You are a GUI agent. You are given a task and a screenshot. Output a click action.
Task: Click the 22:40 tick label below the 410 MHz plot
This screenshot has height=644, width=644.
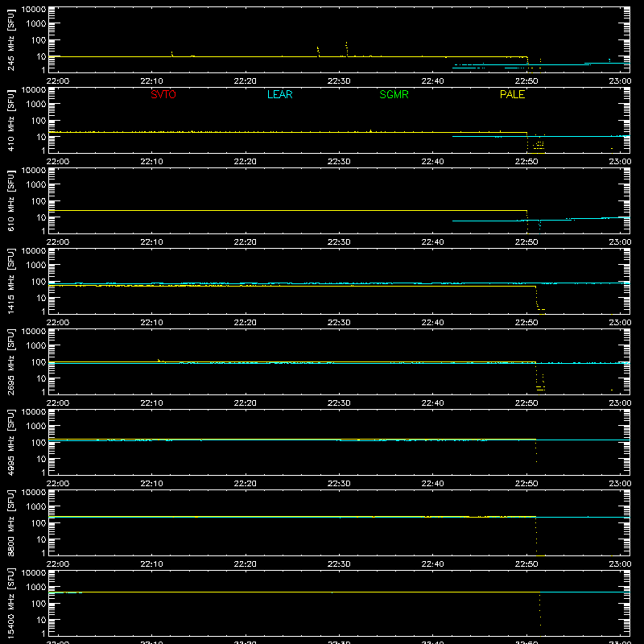click(x=432, y=162)
